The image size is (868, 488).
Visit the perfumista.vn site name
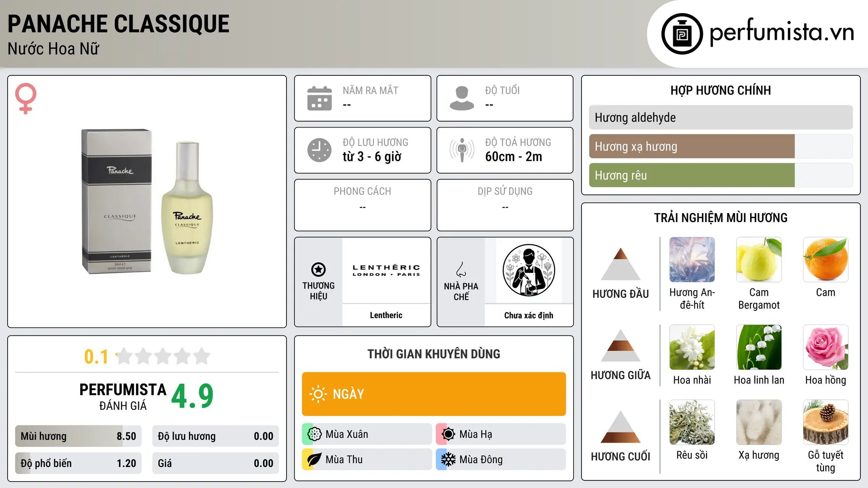(x=782, y=32)
